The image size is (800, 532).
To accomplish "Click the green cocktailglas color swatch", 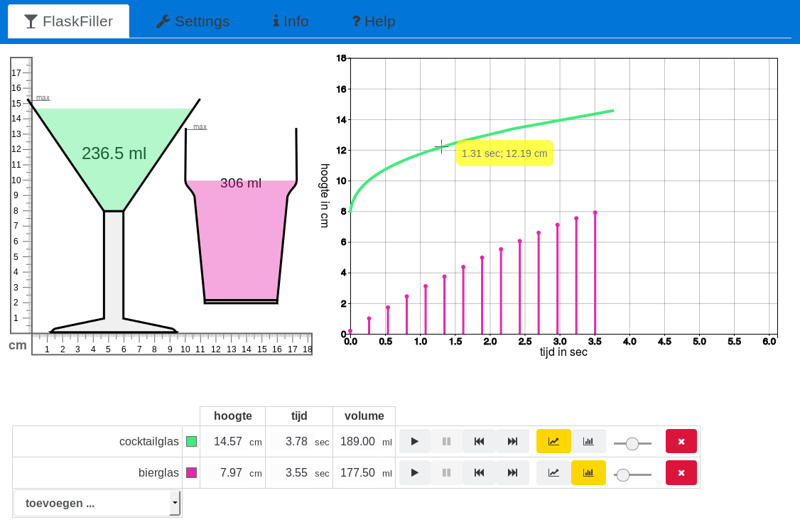I will tap(191, 441).
